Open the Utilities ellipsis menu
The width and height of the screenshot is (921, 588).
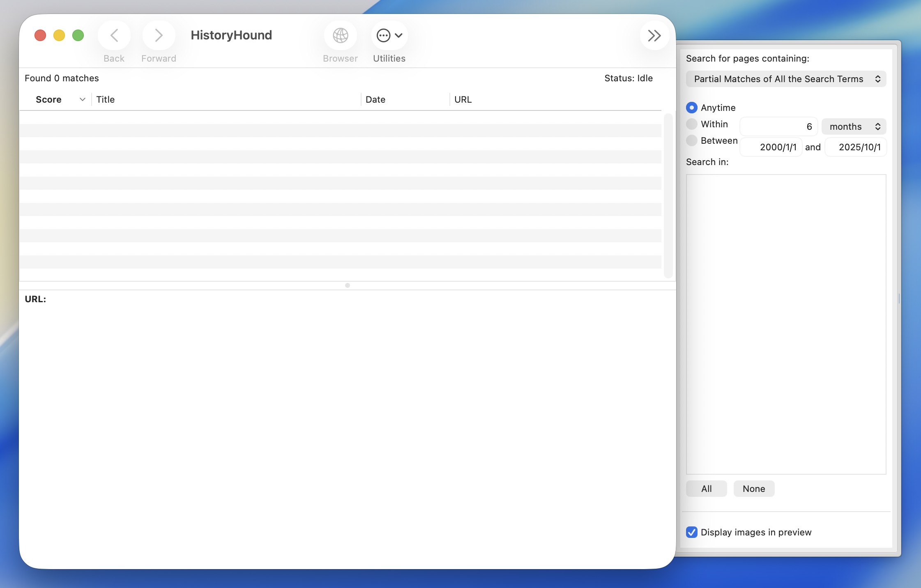tap(389, 36)
